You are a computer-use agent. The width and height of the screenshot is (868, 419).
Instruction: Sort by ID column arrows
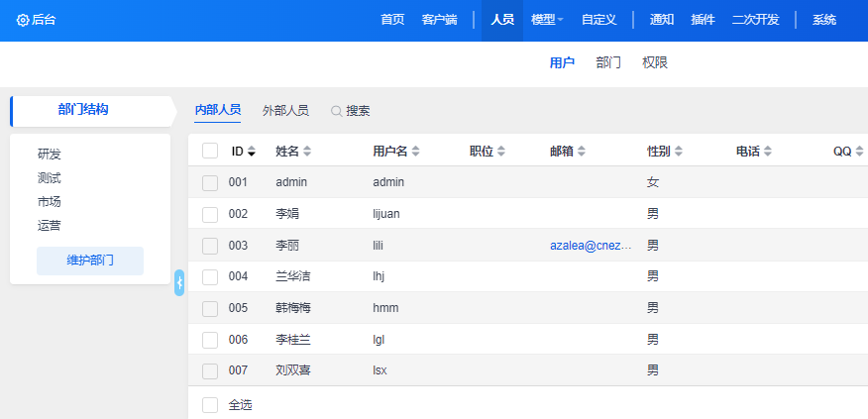click(252, 152)
